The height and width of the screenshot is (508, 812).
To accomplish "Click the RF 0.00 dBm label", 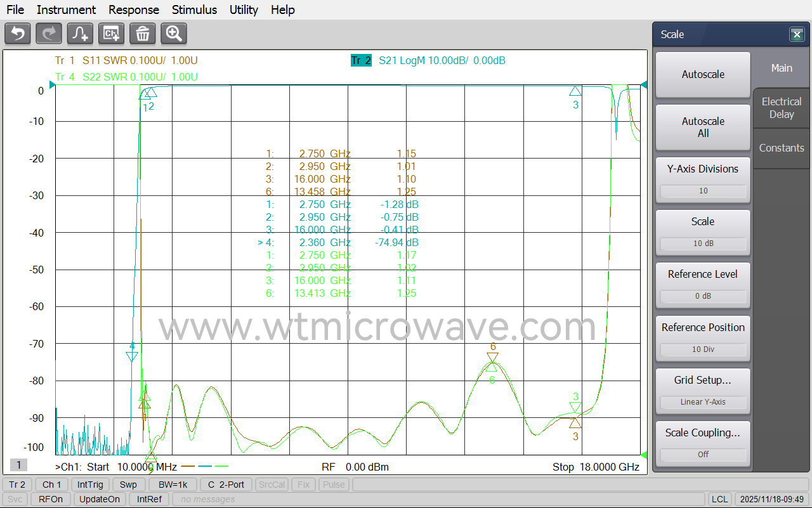I will [x=355, y=467].
